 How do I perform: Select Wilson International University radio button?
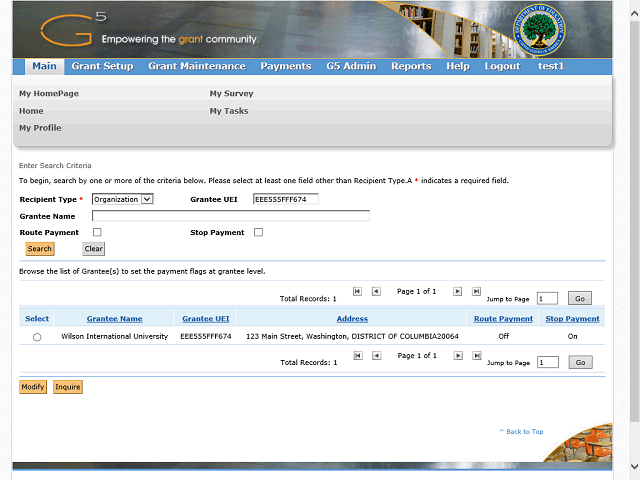[x=37, y=337]
